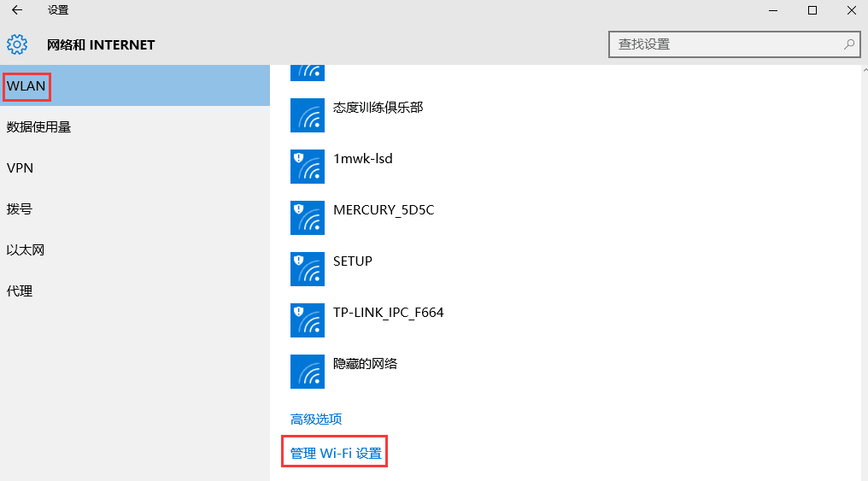Close the settings window
The height and width of the screenshot is (481, 868).
click(x=852, y=10)
